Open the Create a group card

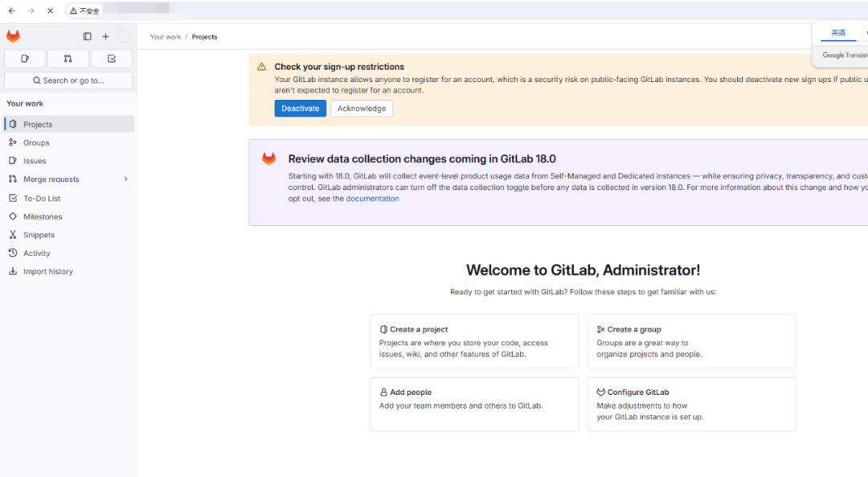pyautogui.click(x=691, y=341)
